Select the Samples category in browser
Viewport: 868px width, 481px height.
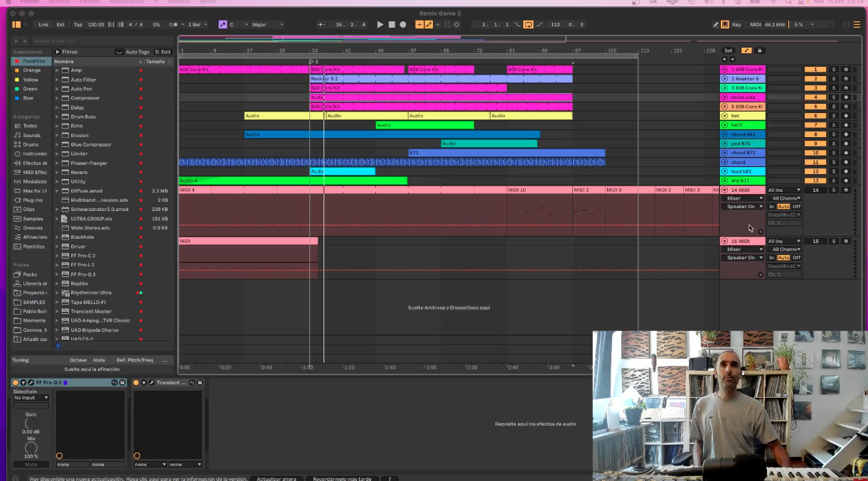[x=32, y=219]
